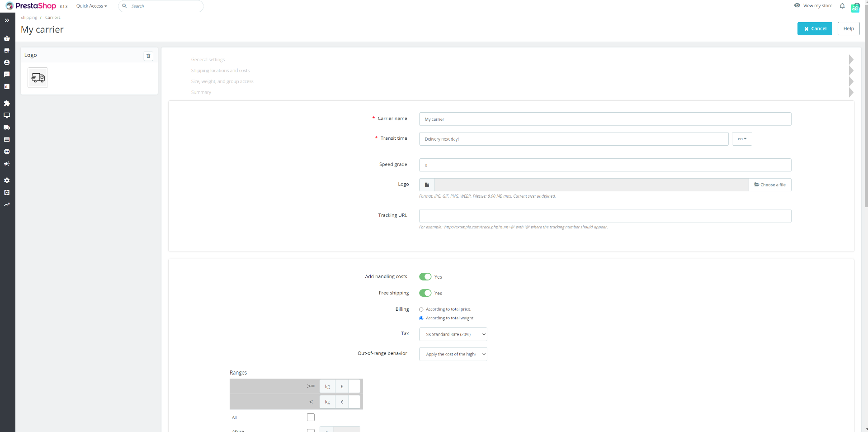Go to Size, weight, and group access step
Viewport: 868px width, 432px height.
tap(222, 81)
